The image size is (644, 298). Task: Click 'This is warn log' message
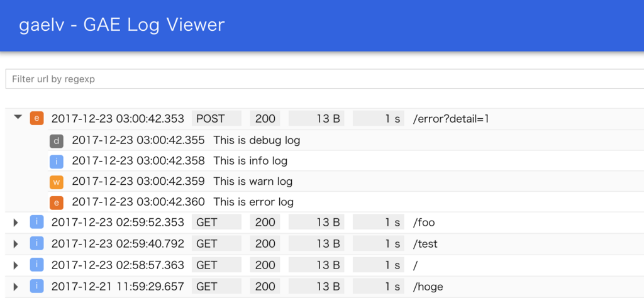coord(253,182)
